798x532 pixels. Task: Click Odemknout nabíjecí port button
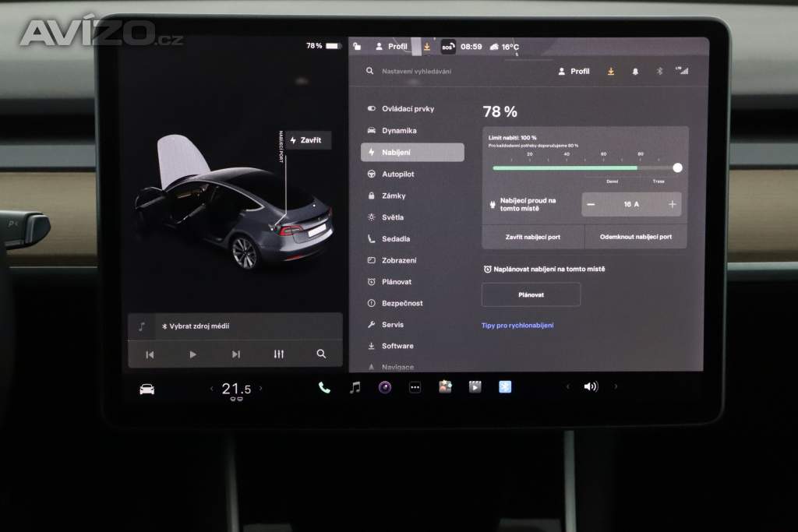pyautogui.click(x=636, y=237)
